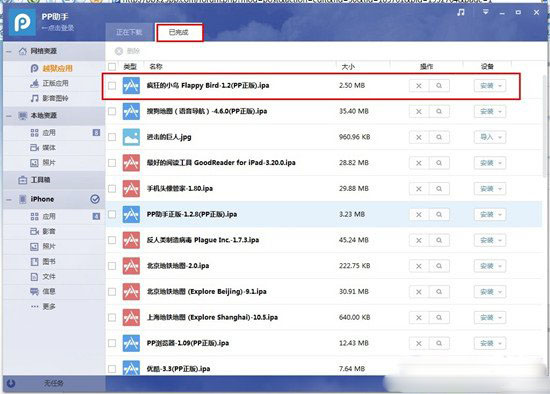This screenshot has width=550, height=394.
Task: Click search icon for PP助手正版-1.2.8 row
Action: (x=439, y=214)
